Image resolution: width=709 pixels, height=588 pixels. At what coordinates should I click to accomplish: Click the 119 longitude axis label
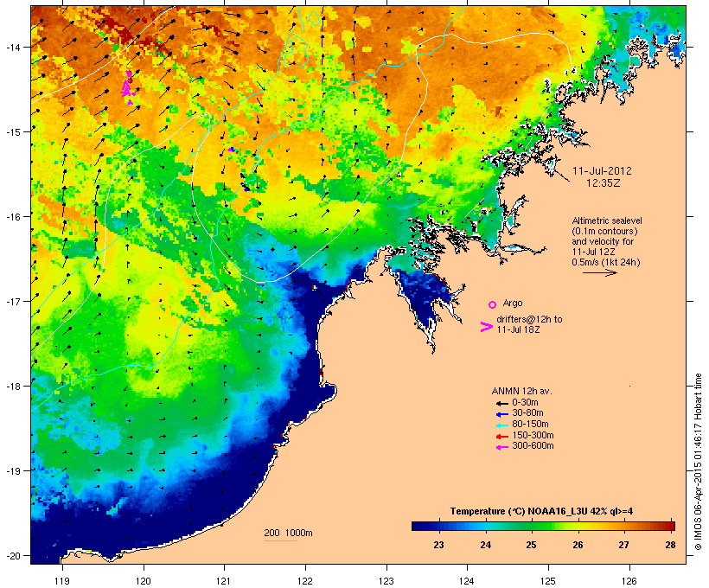[62, 581]
